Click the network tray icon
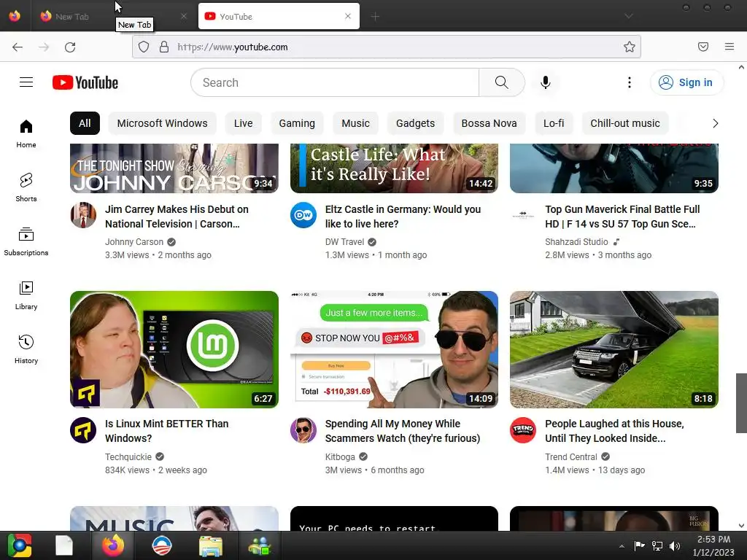Screen dimensions: 747x560 pyautogui.click(x=657, y=545)
